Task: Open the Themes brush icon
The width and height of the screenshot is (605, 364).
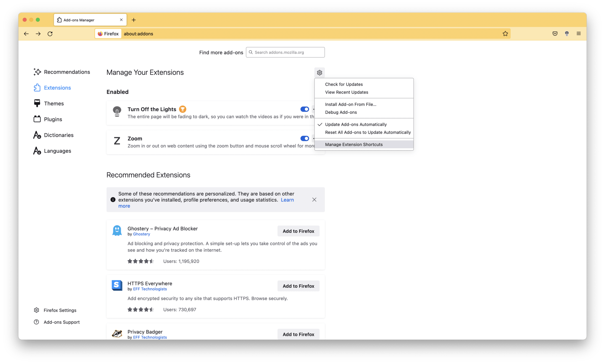Action: (37, 103)
